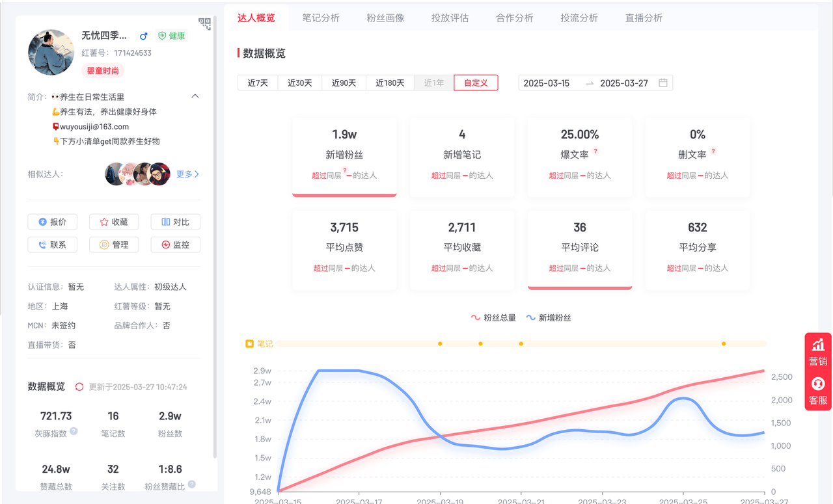This screenshot has width=833, height=504.
Task: Open the calendar picker beside the date range
Action: (662, 83)
